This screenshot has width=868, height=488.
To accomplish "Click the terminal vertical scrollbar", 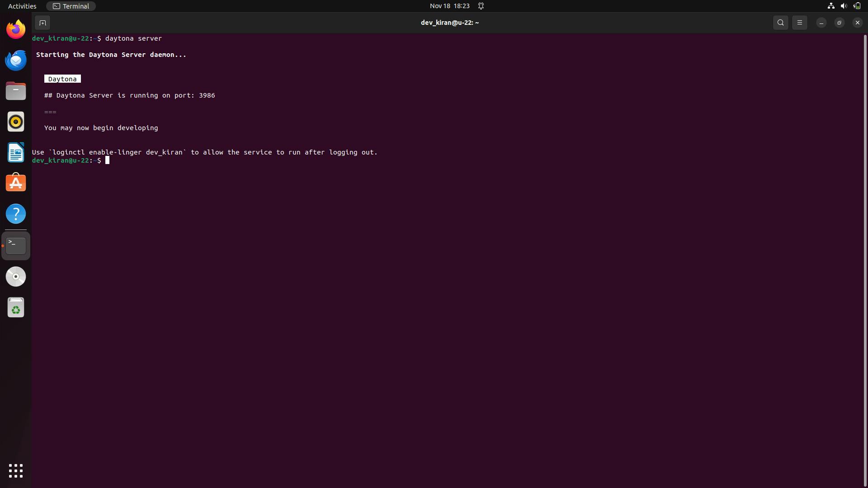I will click(x=865, y=260).
